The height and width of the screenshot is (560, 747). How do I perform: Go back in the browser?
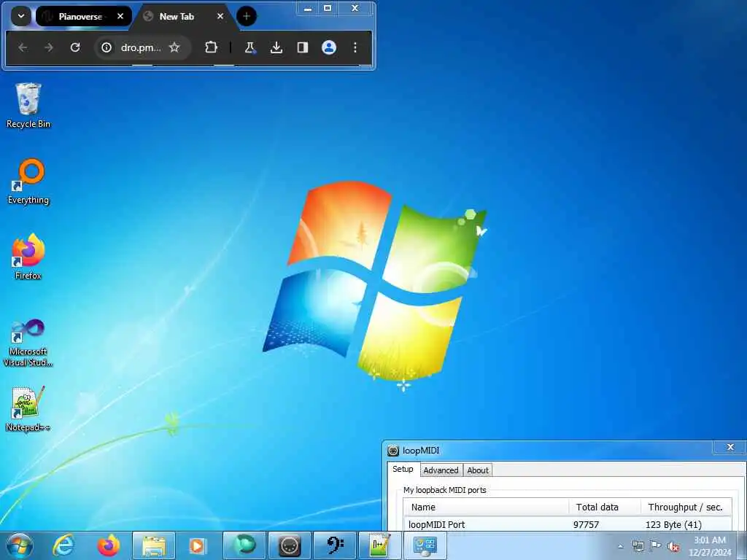click(x=23, y=47)
